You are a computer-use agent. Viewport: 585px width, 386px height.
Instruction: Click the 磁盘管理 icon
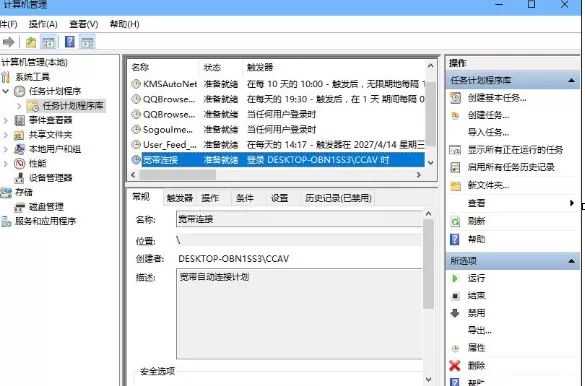(19, 207)
